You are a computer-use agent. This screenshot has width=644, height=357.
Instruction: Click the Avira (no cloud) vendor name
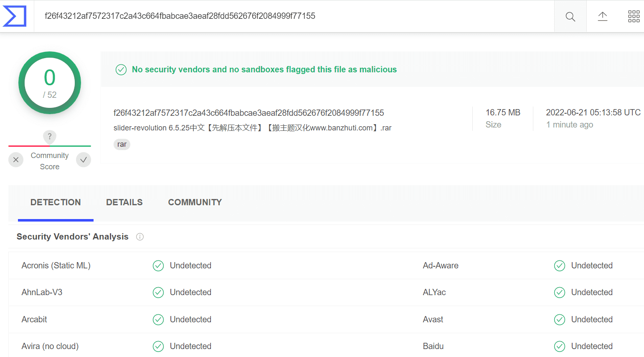50,346
